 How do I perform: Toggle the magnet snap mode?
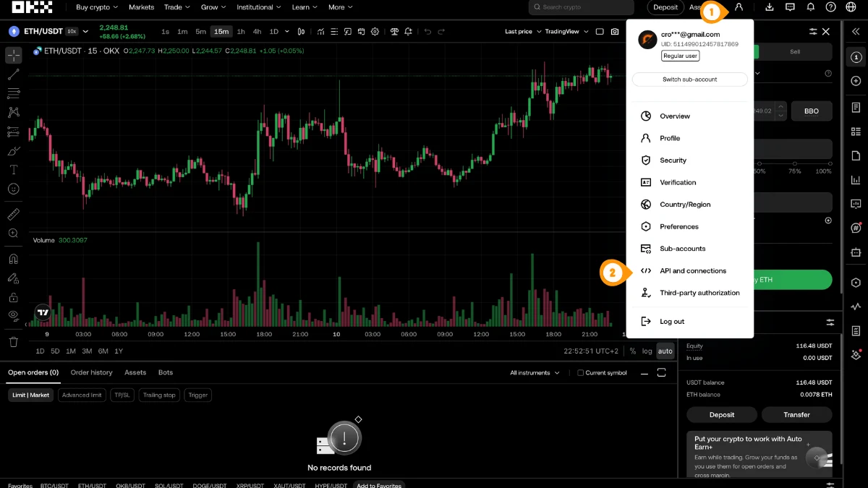(x=13, y=259)
